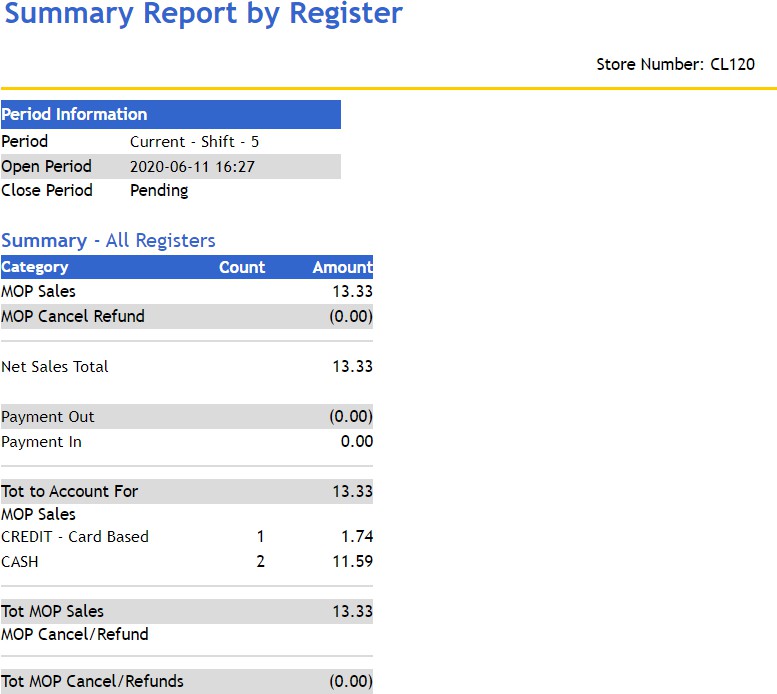Select the Store Number CL120 text
This screenshot has width=777, height=694.
(675, 64)
